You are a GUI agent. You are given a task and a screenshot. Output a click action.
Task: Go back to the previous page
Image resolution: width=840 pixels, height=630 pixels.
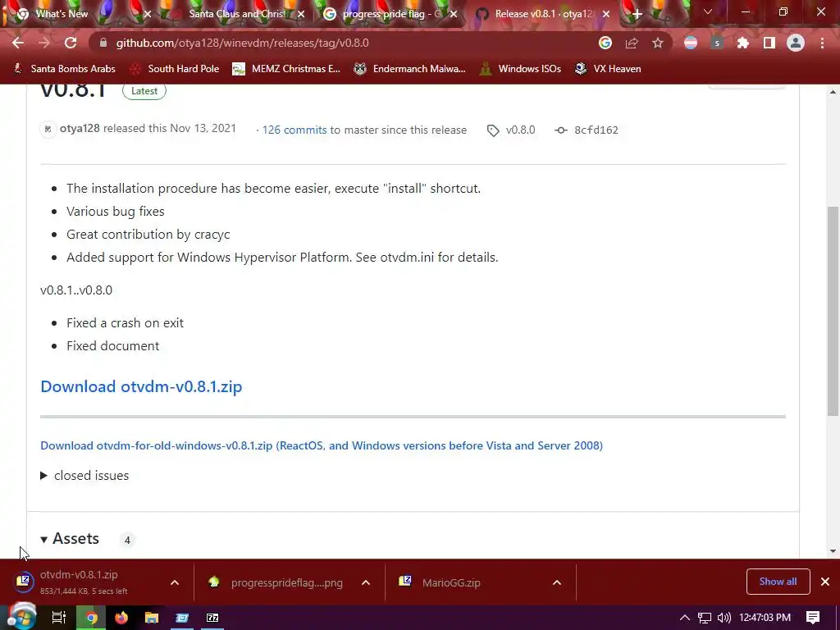pos(18,43)
